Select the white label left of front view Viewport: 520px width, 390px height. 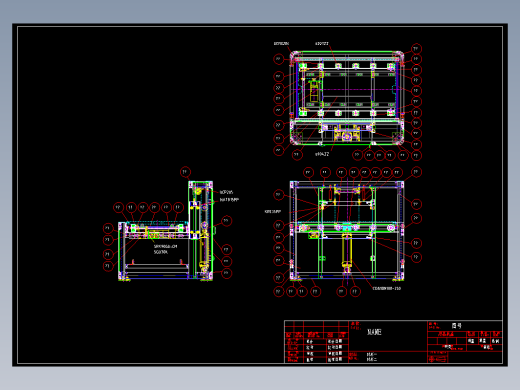coord(273,211)
